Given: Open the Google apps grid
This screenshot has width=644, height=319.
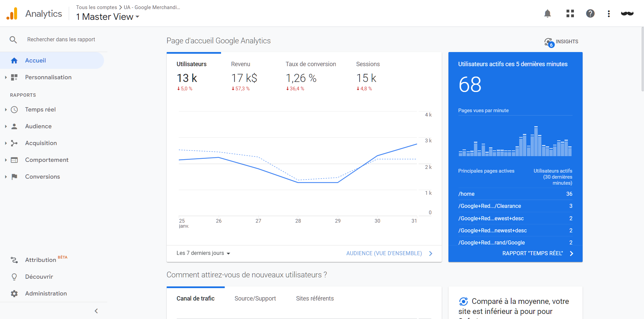Looking at the screenshot, I should click(570, 13).
